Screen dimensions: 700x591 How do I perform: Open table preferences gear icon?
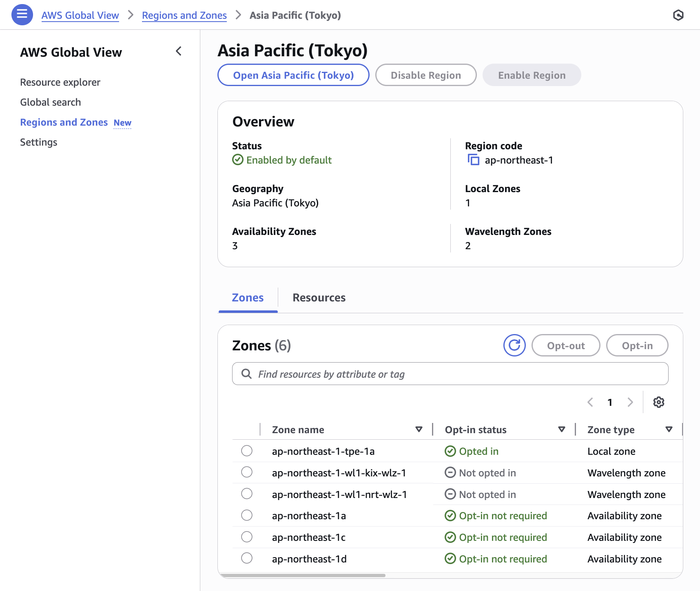click(658, 402)
